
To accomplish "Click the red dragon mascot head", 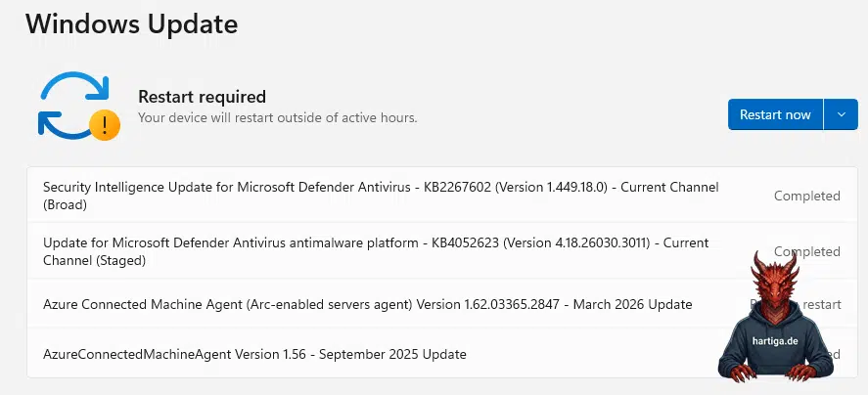I will pyautogui.click(x=776, y=283).
